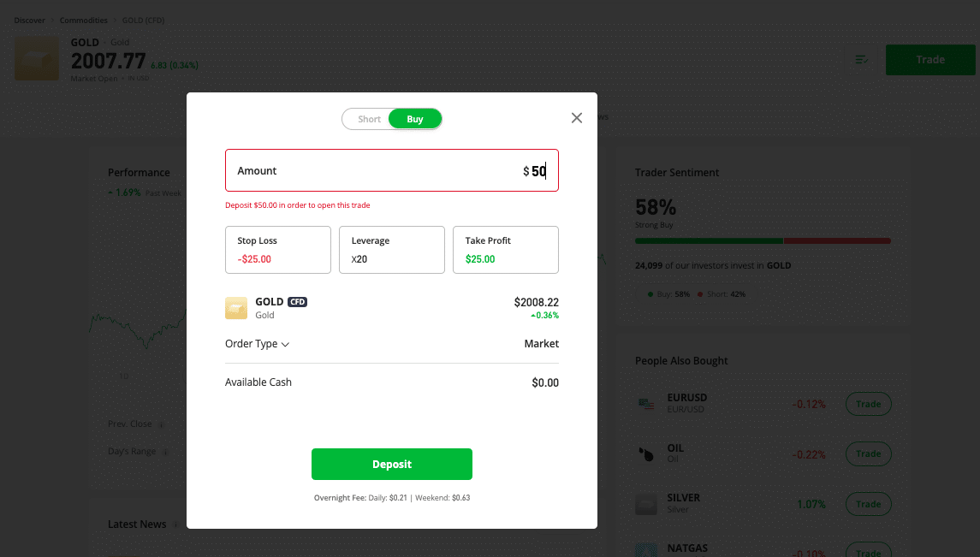Open the Stop Loss settings box
Image resolution: width=980 pixels, height=557 pixels.
[277, 249]
